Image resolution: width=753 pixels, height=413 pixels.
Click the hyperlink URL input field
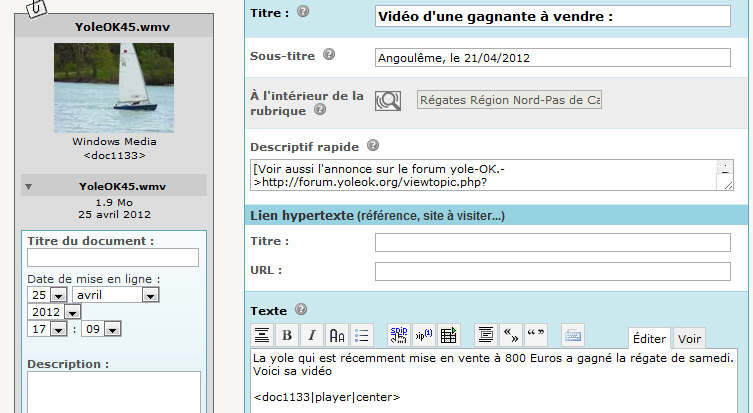click(552, 271)
